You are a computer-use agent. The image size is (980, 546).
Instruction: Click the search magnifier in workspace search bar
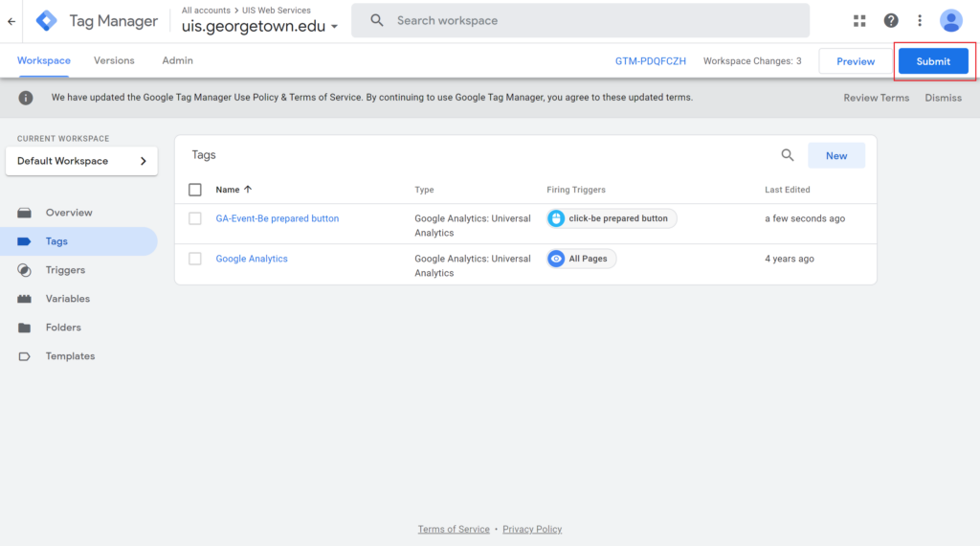[376, 21]
